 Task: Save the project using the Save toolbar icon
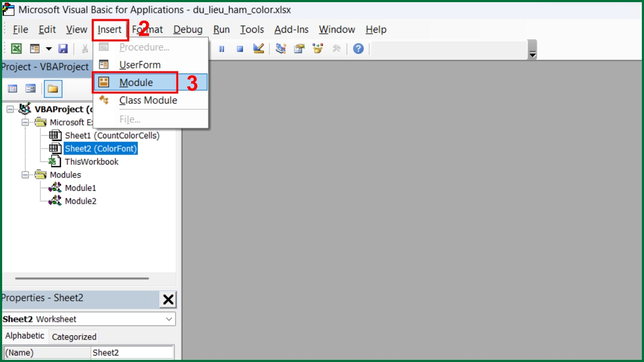click(x=63, y=48)
